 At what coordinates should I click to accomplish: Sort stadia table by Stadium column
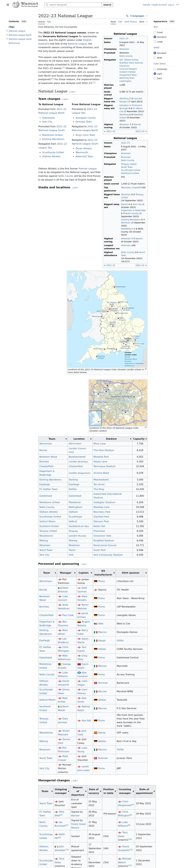112,439
